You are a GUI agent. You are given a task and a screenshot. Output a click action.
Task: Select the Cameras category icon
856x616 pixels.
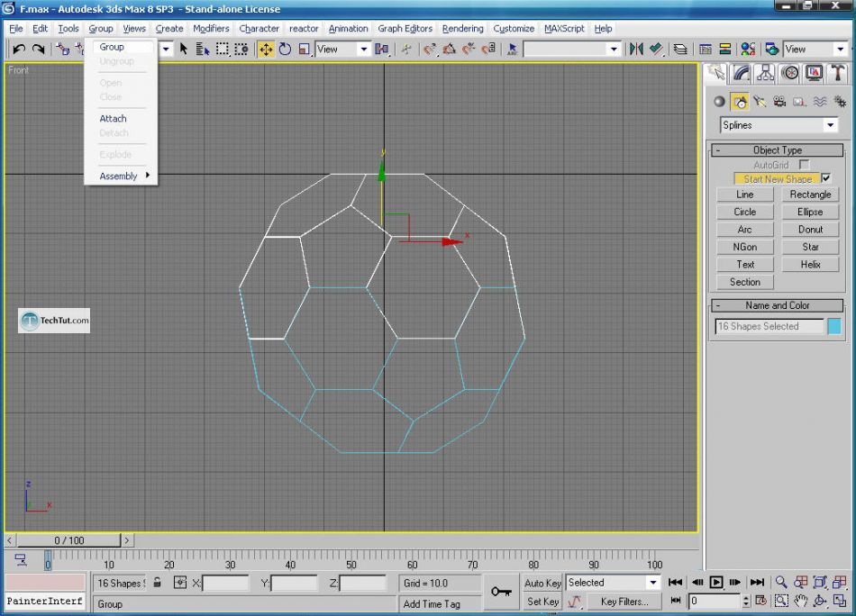pos(779,102)
